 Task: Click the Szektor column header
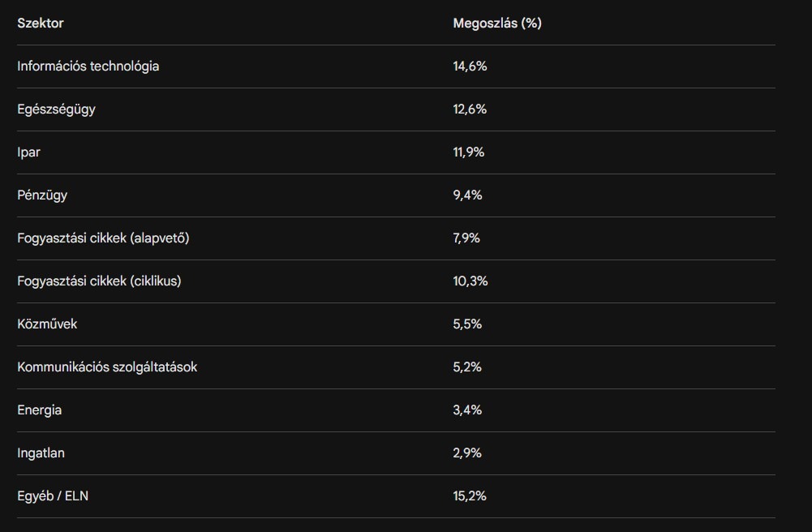coord(41,24)
